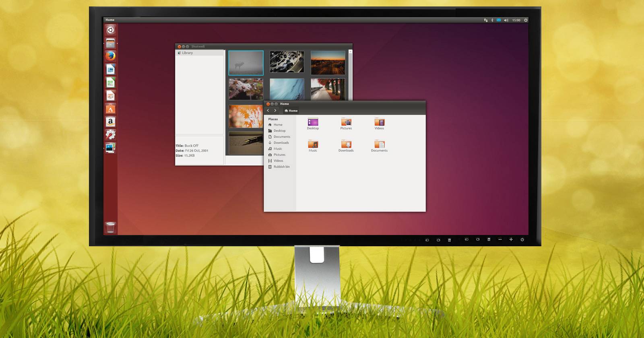Select the orange maple leaves photo in Shotwell

246,116
